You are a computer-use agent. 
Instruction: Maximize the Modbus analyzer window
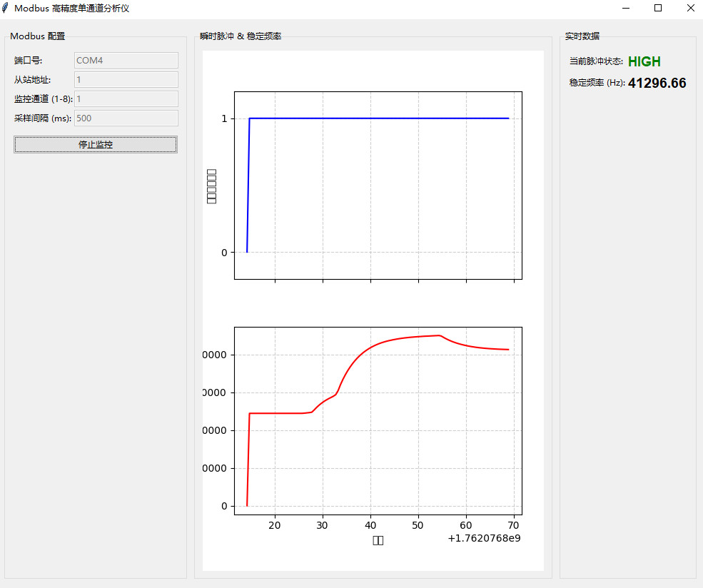[x=658, y=9]
